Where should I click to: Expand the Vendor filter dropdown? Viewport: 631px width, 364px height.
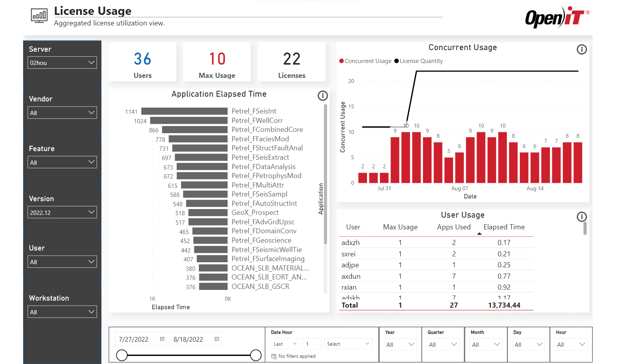62,113
